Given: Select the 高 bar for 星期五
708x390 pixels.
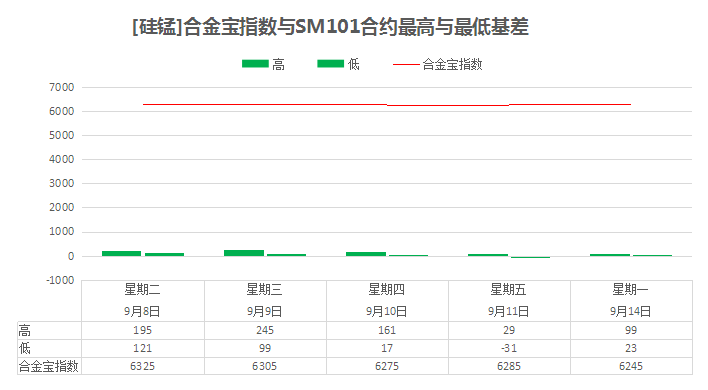Looking at the screenshot, I should [x=488, y=255].
